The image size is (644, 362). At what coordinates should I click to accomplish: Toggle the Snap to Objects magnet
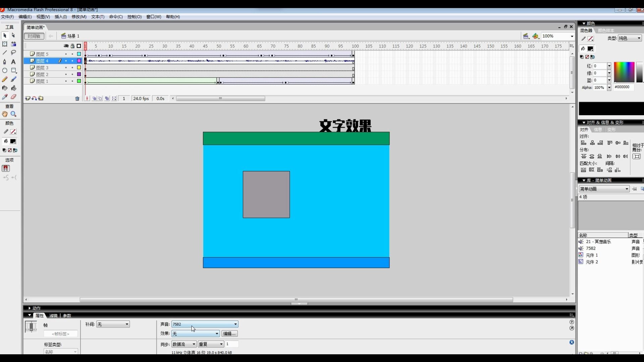click(6, 169)
